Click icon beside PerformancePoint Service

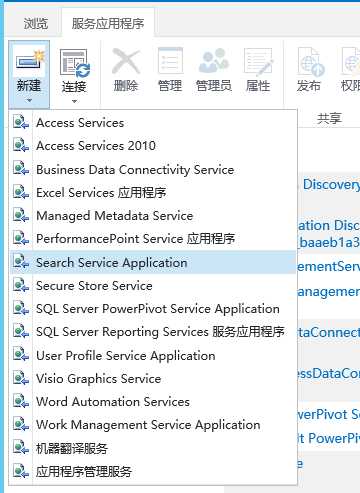pos(21,238)
